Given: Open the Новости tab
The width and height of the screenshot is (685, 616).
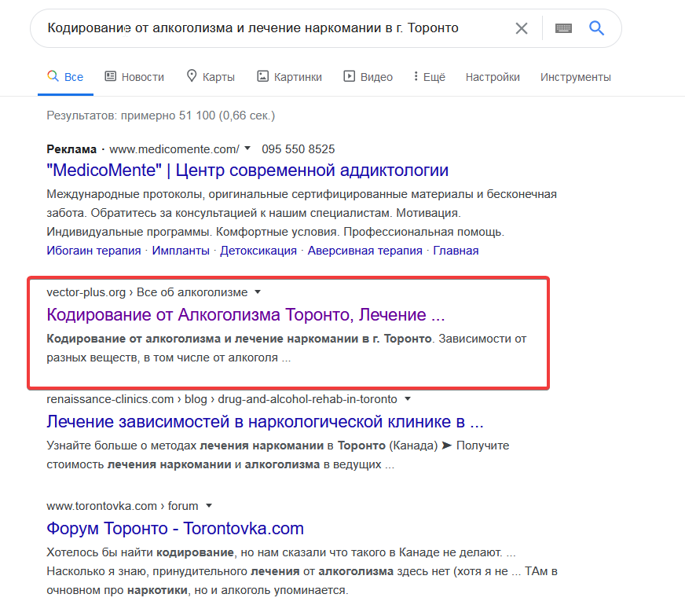Looking at the screenshot, I should (134, 77).
